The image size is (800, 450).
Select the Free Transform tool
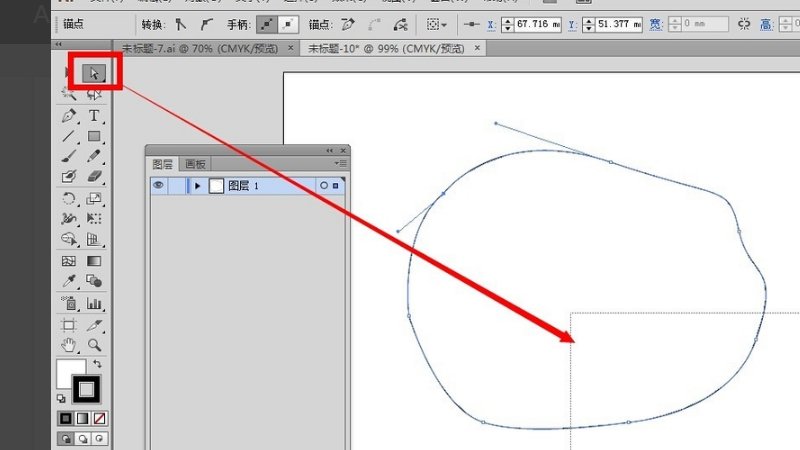[94, 219]
